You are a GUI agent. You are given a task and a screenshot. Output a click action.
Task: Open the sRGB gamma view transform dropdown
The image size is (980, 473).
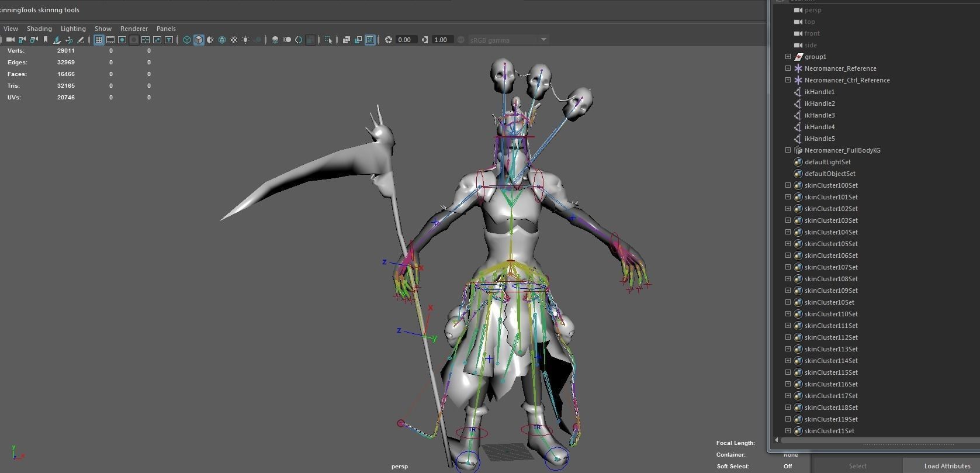[508, 40]
